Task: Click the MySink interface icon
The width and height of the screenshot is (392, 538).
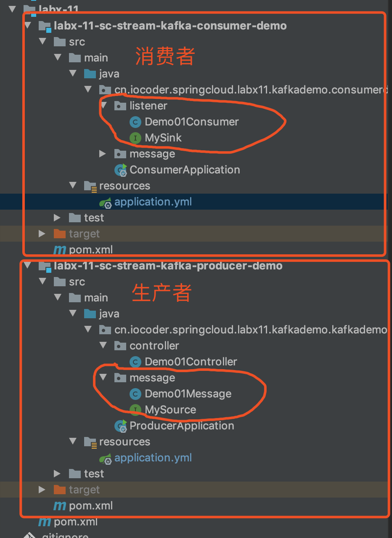Action: (x=135, y=138)
